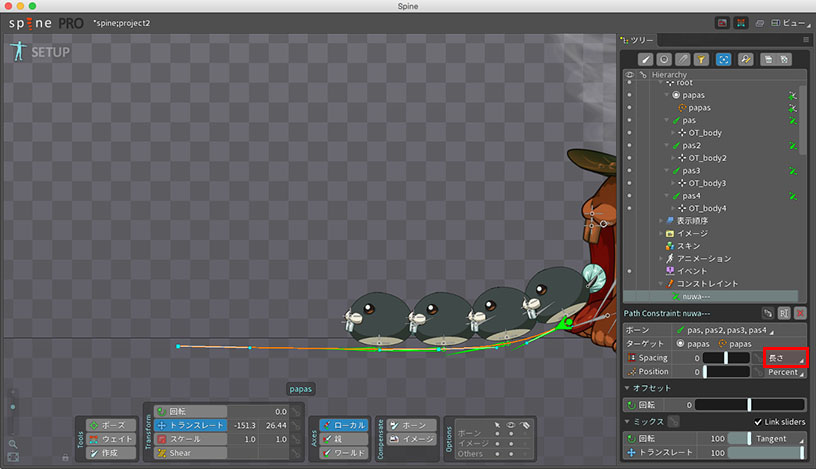Toggle イメージ compensate button
Screen dimensions: 816x469
tap(411, 439)
